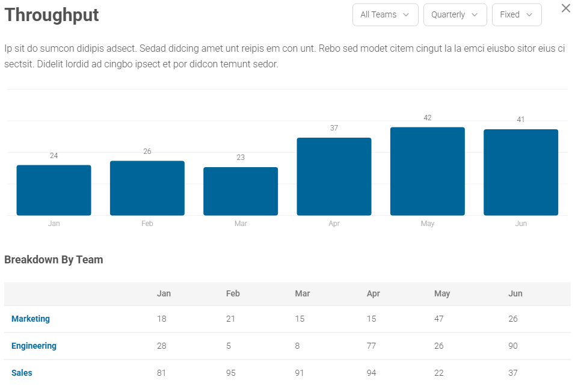Viewport: 575px width, 392px height.
Task: Click the January bar in chart
Action: 54,190
